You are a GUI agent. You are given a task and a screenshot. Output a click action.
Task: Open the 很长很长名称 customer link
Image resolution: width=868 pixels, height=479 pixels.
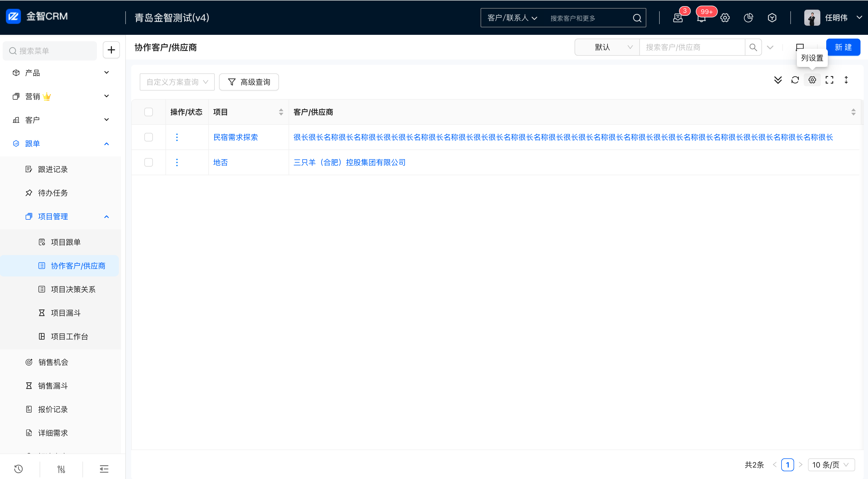pos(563,137)
